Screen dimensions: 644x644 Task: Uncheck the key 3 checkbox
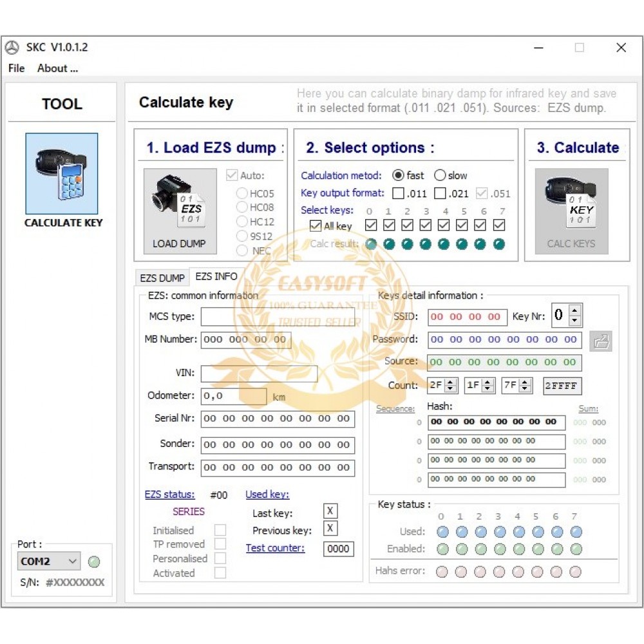(426, 225)
